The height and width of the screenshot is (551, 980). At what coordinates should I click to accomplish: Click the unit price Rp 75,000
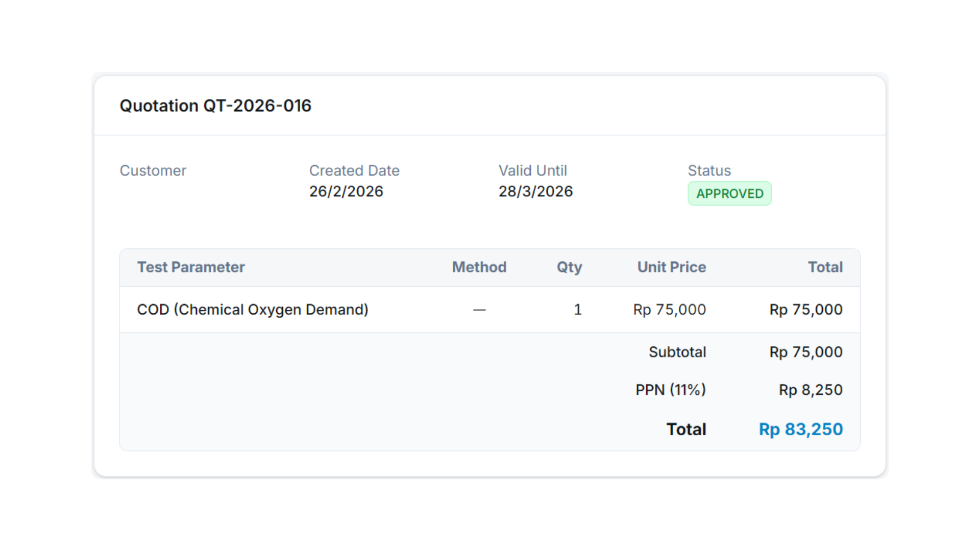[x=670, y=310]
